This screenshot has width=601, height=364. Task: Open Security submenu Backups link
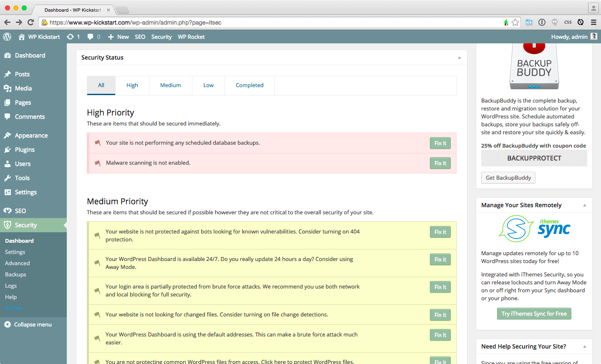tap(15, 274)
